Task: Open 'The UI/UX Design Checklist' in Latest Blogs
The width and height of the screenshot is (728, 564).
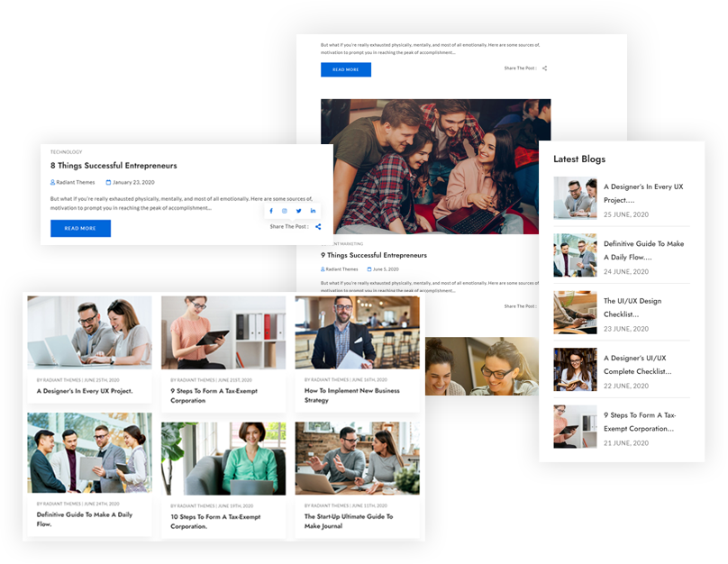Action: [632, 307]
